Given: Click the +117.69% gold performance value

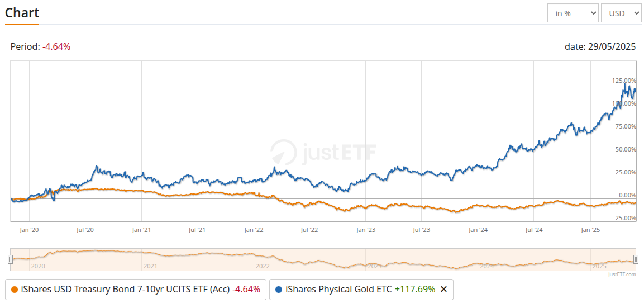Looking at the screenshot, I should (x=414, y=289).
